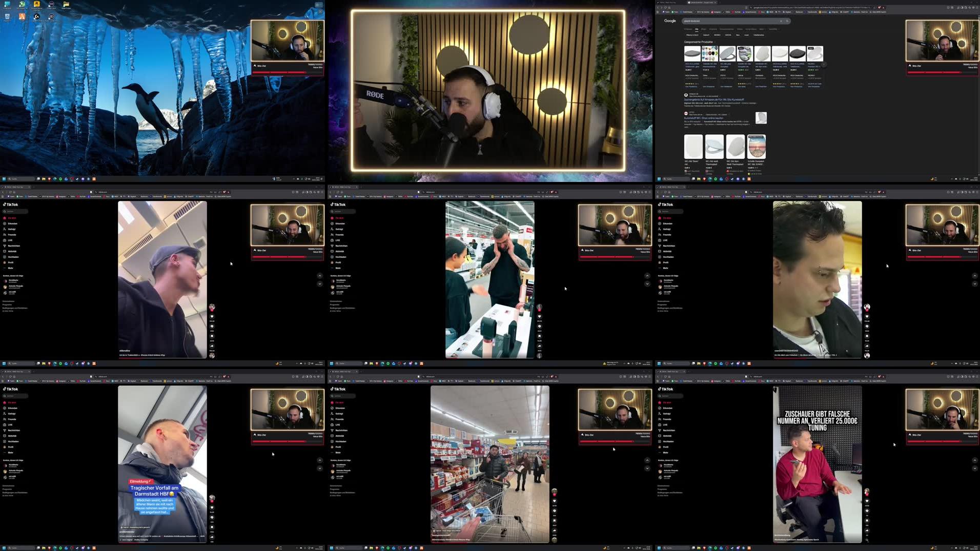Enable the Used filter chip below the search bar

(x=746, y=35)
